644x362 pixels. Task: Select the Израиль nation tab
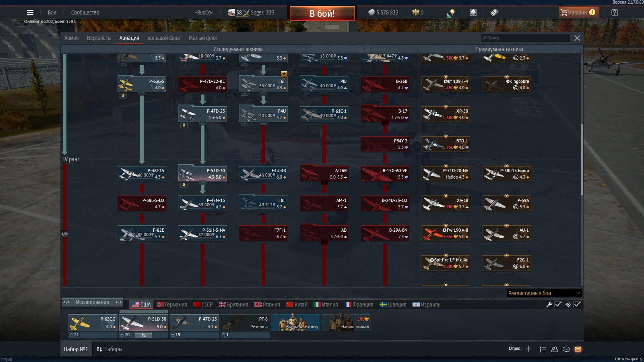(x=427, y=304)
